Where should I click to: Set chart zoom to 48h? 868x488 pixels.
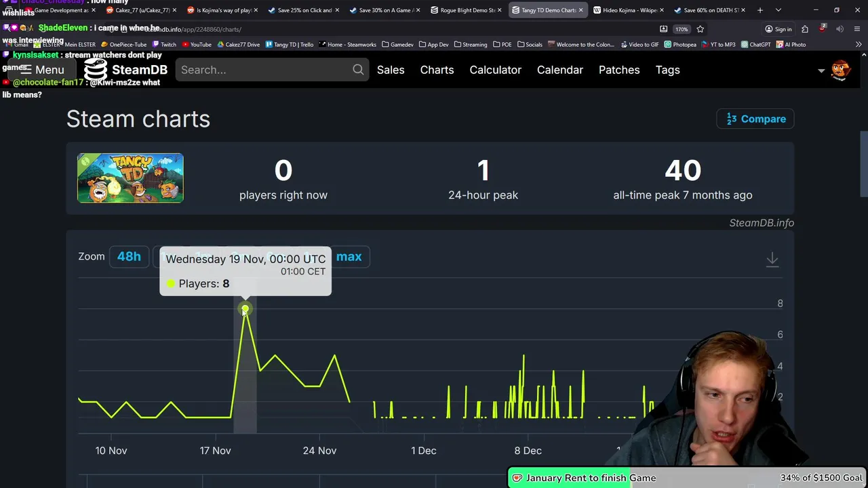(129, 256)
